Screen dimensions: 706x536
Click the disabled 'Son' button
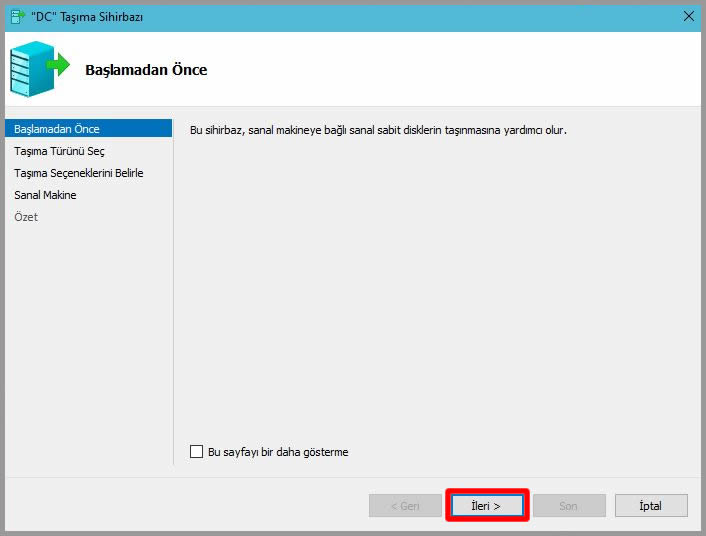pyautogui.click(x=568, y=506)
